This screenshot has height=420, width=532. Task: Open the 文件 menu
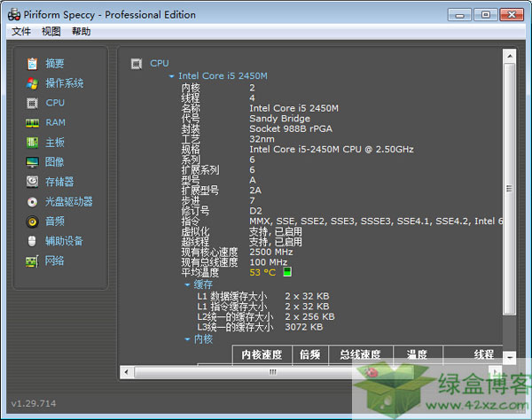click(x=21, y=32)
